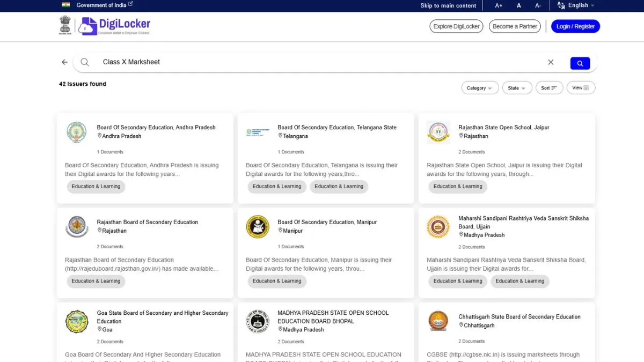The width and height of the screenshot is (644, 362).
Task: Open the Government of India link
Action: click(x=101, y=5)
